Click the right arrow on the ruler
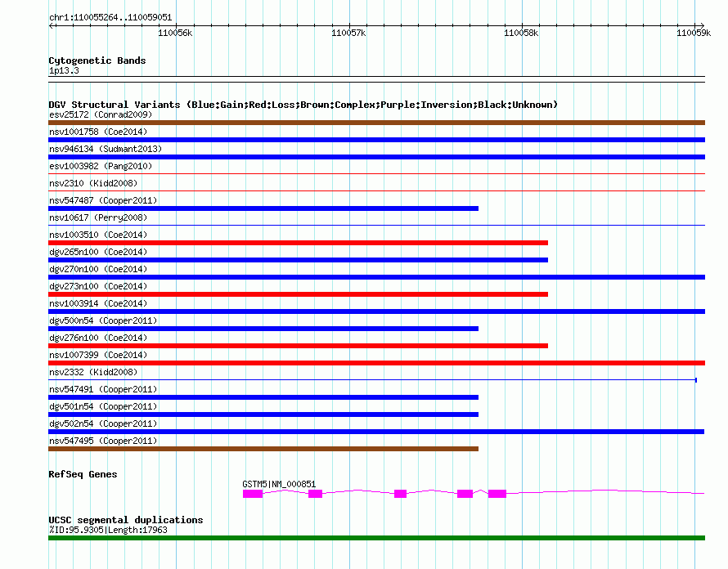728x569 pixels. [702, 25]
